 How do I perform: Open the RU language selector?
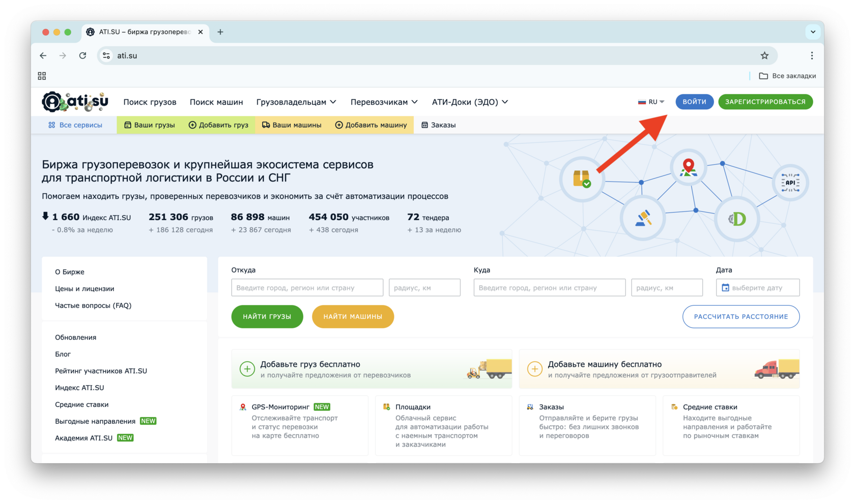[x=651, y=102]
